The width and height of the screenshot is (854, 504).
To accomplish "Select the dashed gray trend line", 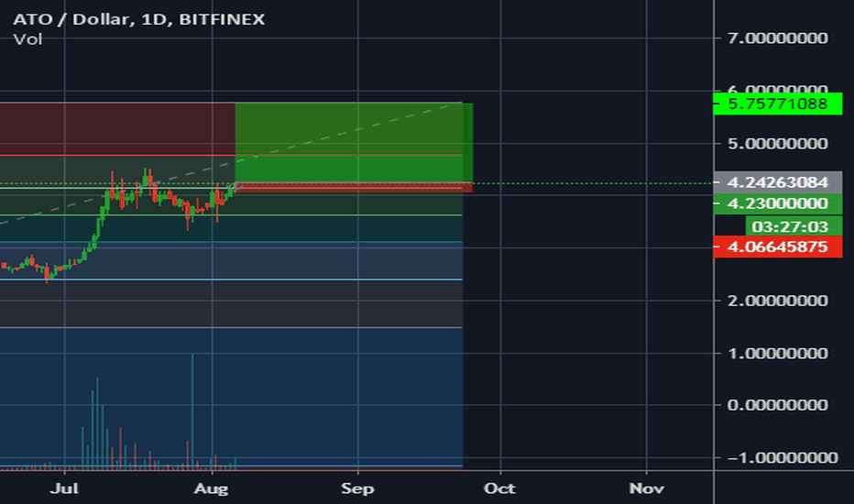I will coord(231,162).
